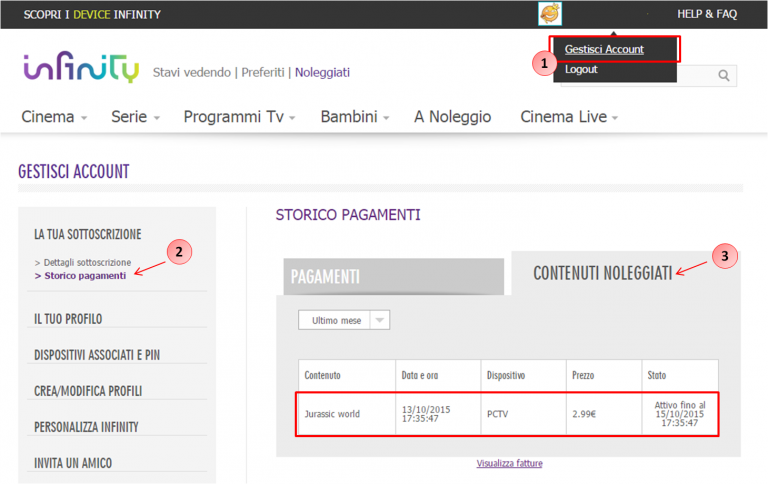
Task: Click the Dispositivo column header
Action: (523, 376)
